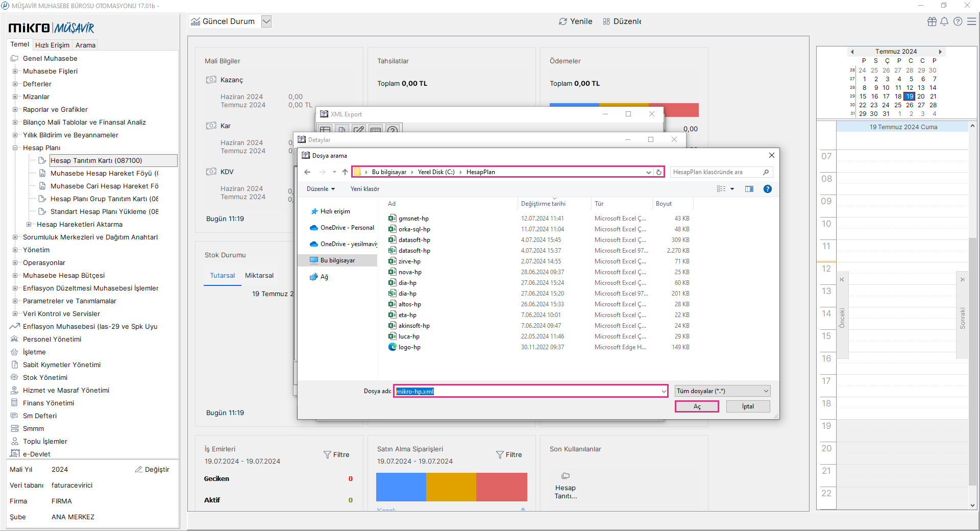Click the İş Emirleri Filtre funnel
The height and width of the screenshot is (531, 980).
[327, 454]
